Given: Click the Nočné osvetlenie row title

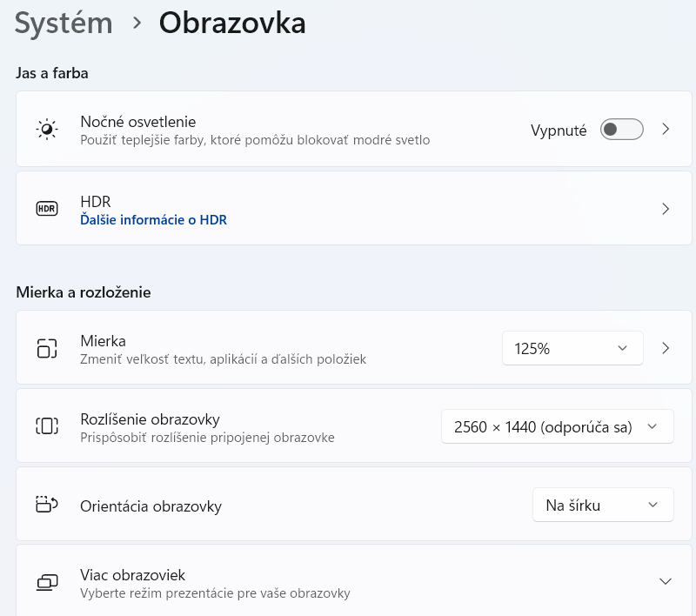Looking at the screenshot, I should pos(137,122).
